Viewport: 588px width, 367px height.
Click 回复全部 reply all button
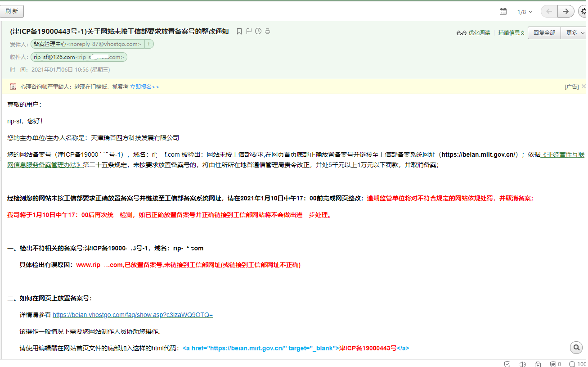click(x=544, y=33)
